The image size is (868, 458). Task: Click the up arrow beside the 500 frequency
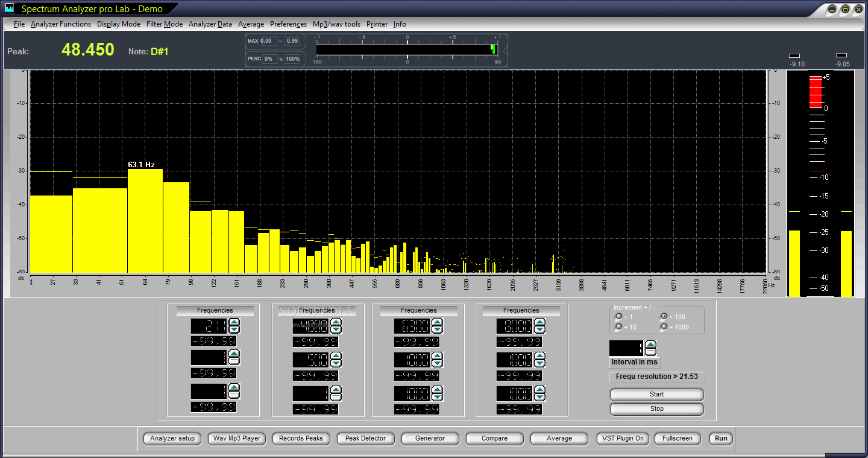click(x=336, y=357)
